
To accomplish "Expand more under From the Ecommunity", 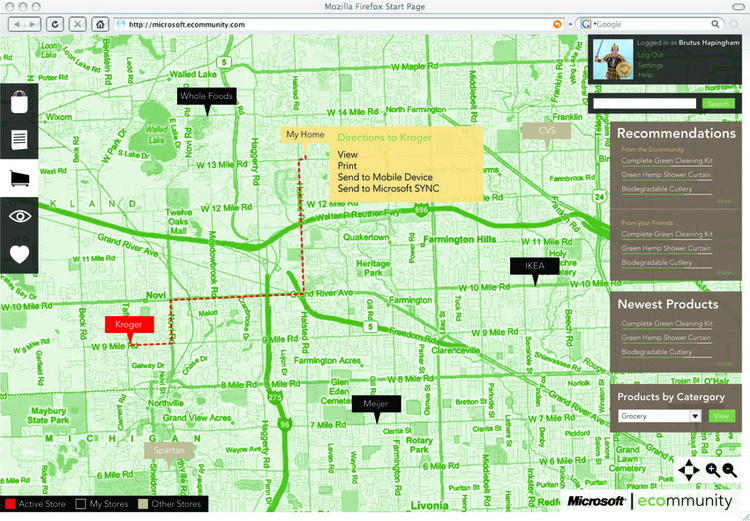I will [724, 201].
